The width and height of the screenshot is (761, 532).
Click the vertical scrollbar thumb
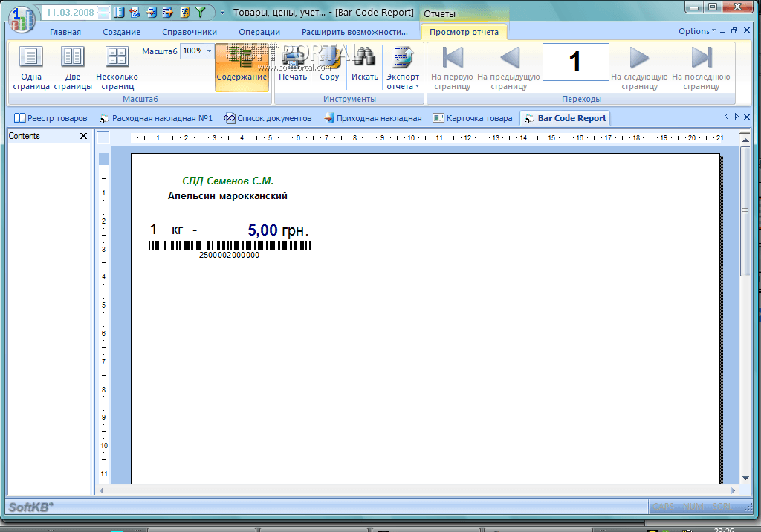coord(745,211)
